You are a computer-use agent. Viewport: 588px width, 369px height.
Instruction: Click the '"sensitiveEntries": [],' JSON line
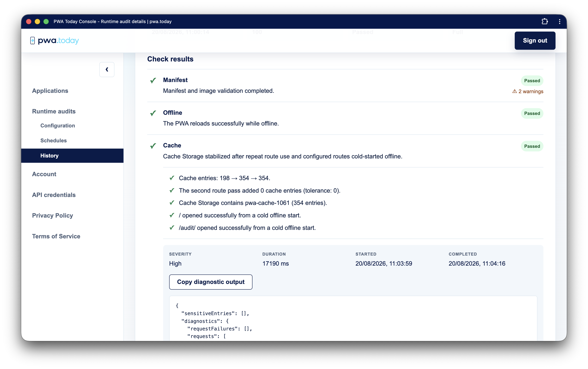click(x=215, y=313)
